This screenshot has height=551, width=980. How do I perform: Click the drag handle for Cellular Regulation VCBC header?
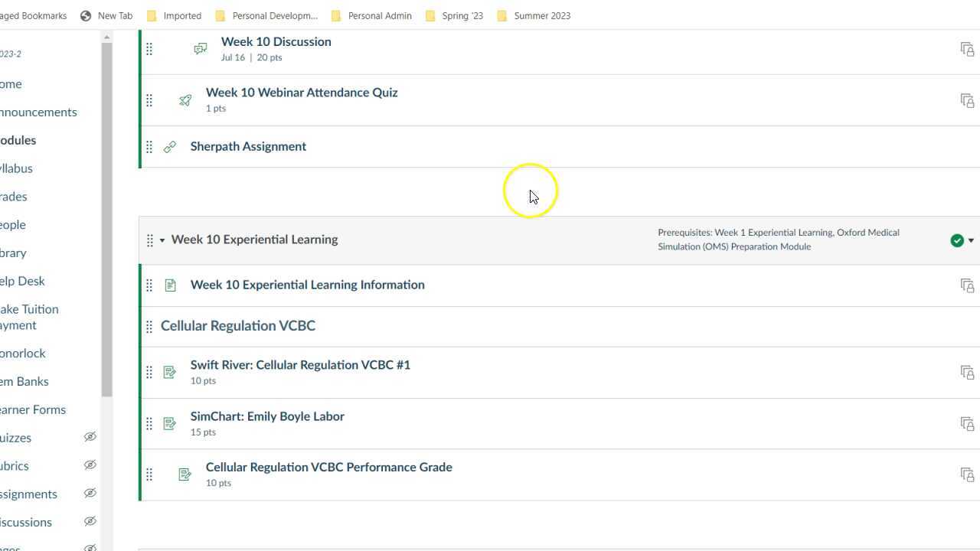[149, 327]
